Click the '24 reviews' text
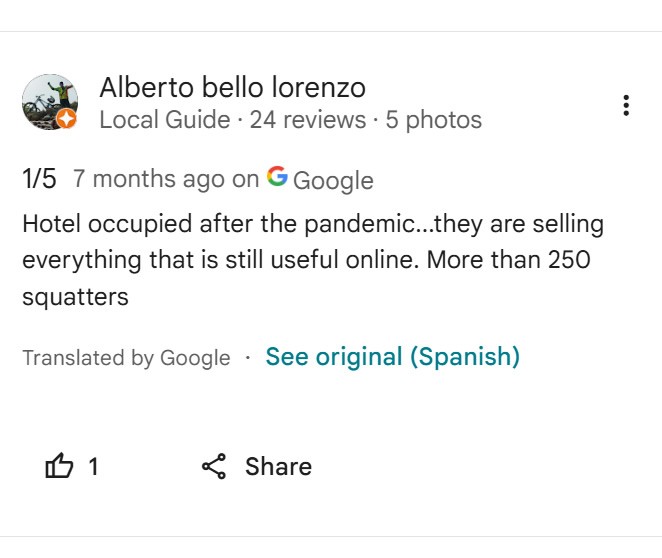The height and width of the screenshot is (558, 662). (x=307, y=121)
